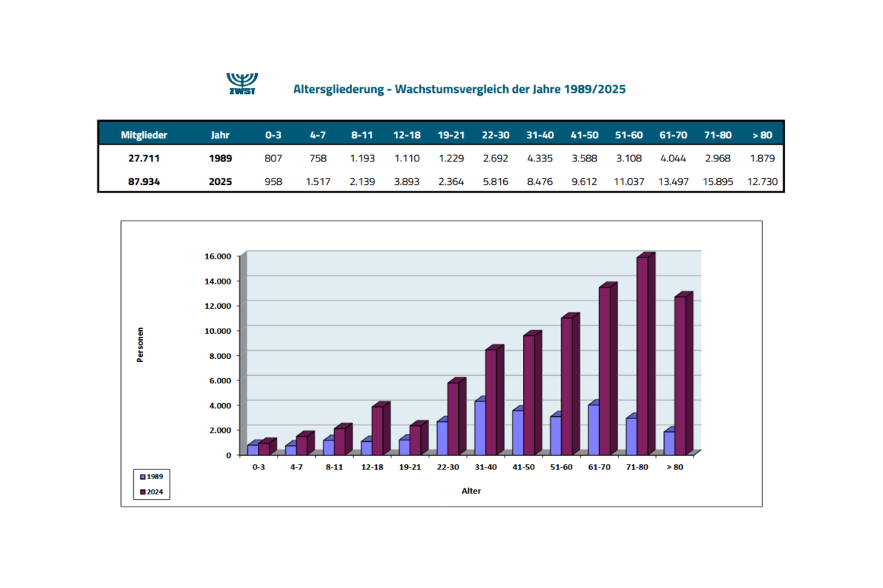Select the blue 1989 legend swatch
This screenshot has height=588, width=883.
click(x=143, y=477)
